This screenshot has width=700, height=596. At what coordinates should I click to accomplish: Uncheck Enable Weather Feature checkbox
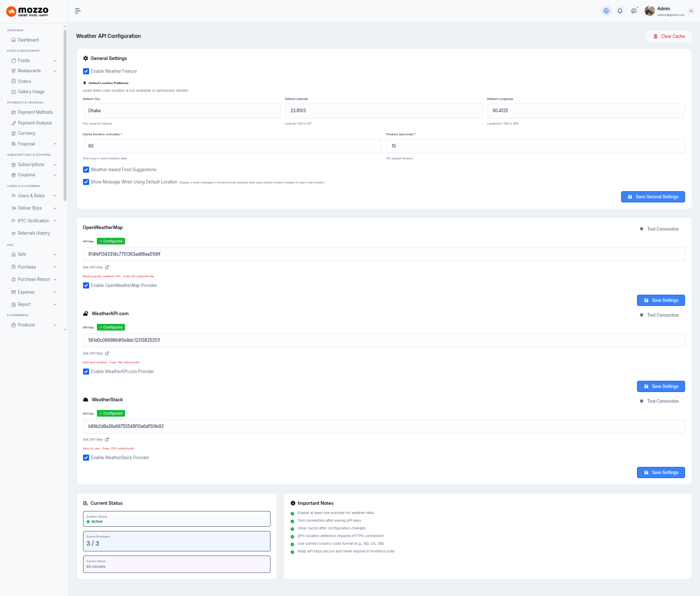[86, 71]
